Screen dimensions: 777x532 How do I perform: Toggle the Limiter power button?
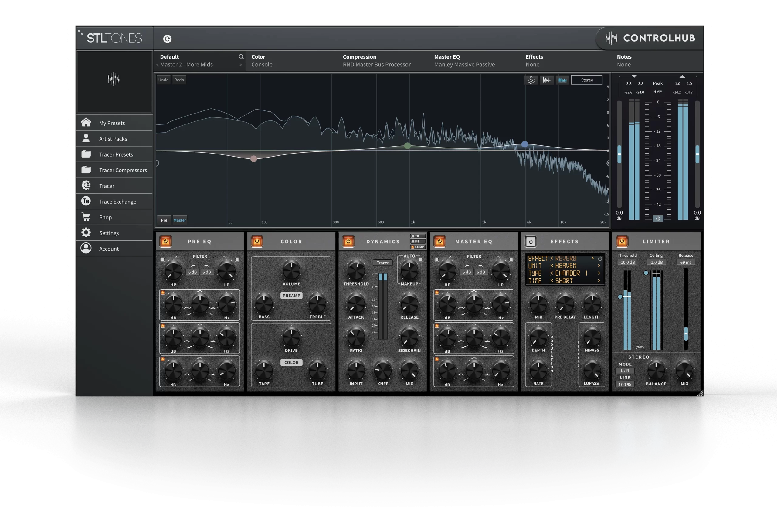[622, 241]
